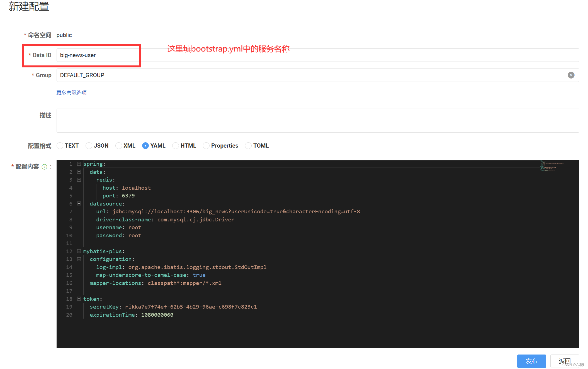
Task: Pick XML config format
Action: 119,146
